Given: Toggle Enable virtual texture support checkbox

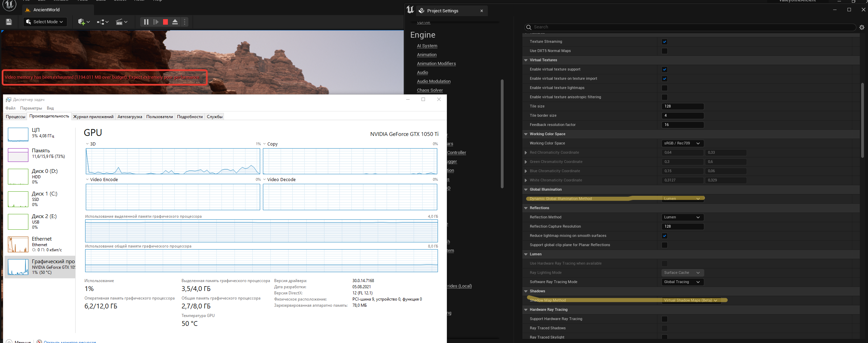Looking at the screenshot, I should click(665, 69).
